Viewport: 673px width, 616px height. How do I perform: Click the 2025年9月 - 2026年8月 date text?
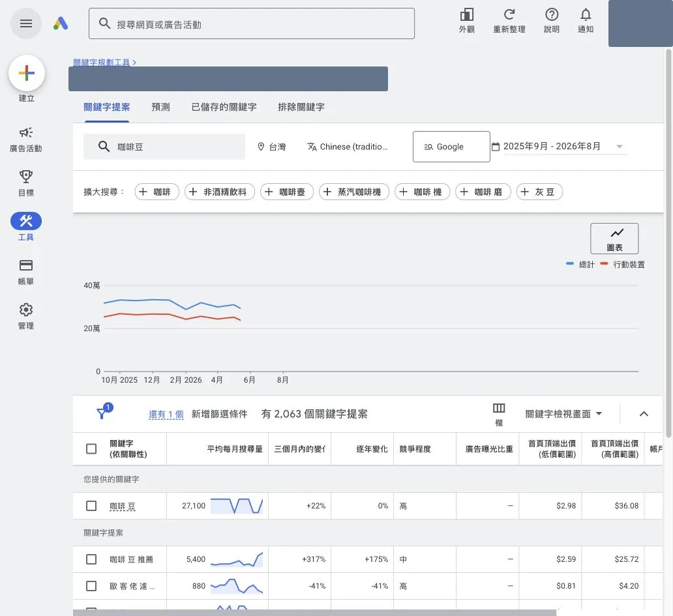[552, 146]
